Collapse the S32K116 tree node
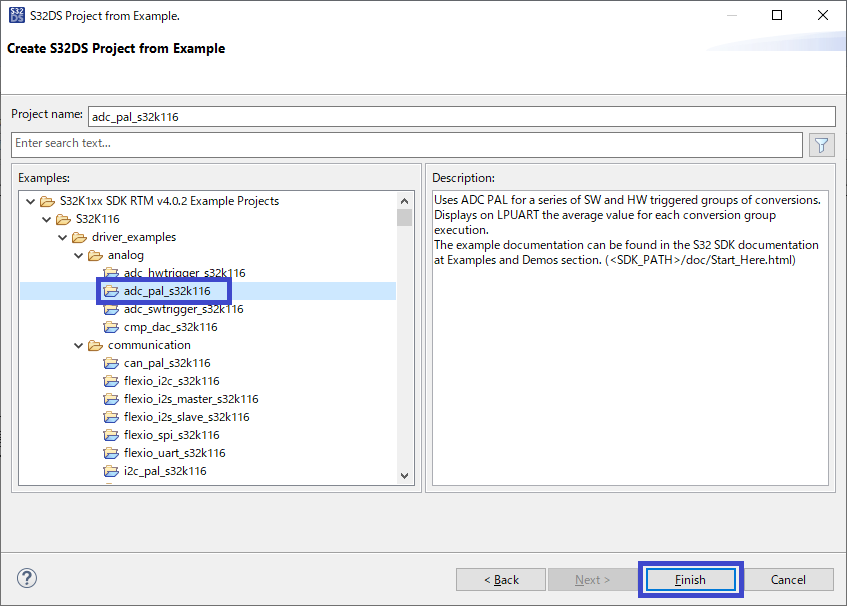Viewport: 847px width, 606px height. tap(46, 219)
